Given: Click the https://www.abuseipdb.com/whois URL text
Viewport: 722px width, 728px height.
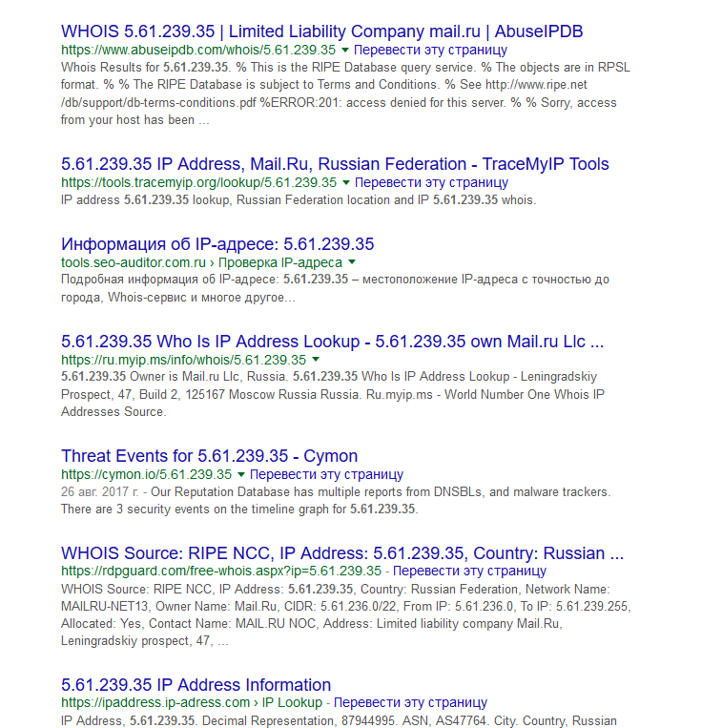Looking at the screenshot, I should point(198,50).
